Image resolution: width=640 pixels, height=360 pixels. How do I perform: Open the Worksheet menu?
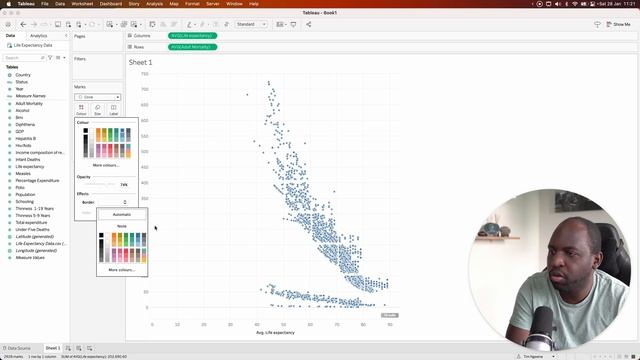tap(82, 4)
